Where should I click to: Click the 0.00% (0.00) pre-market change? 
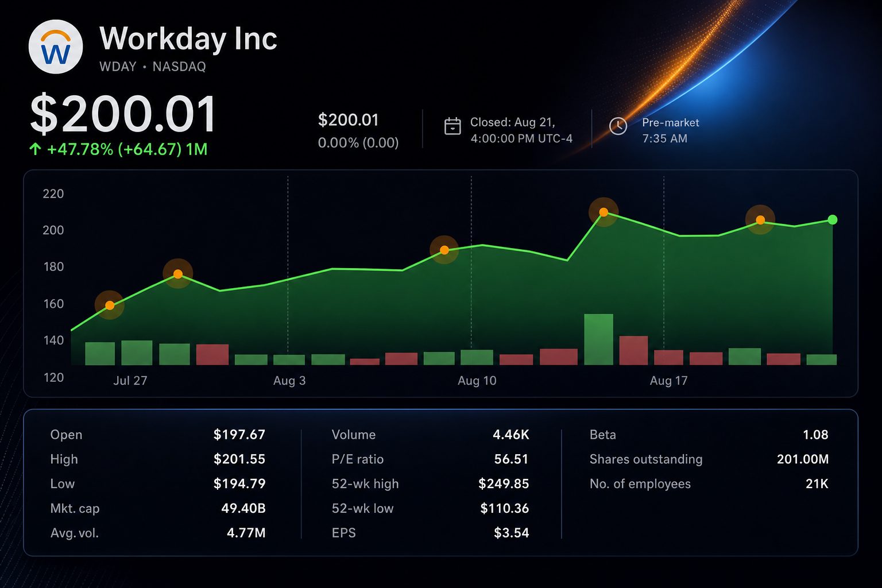tap(358, 142)
